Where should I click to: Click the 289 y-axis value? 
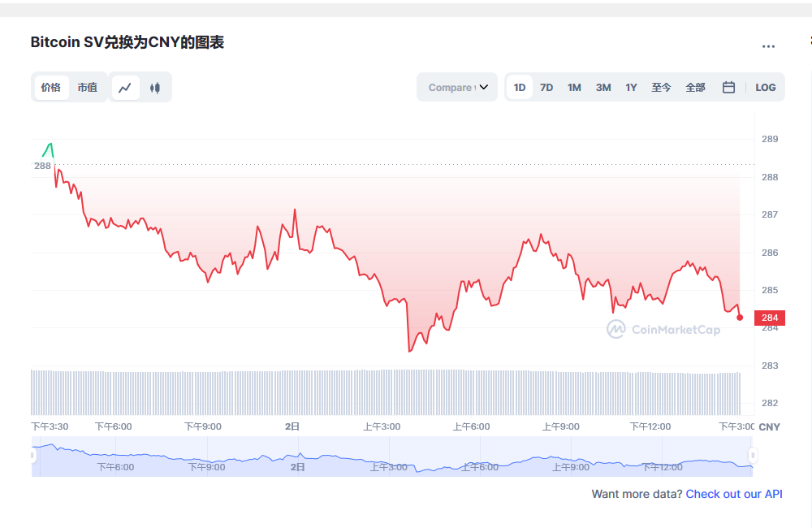click(770, 139)
